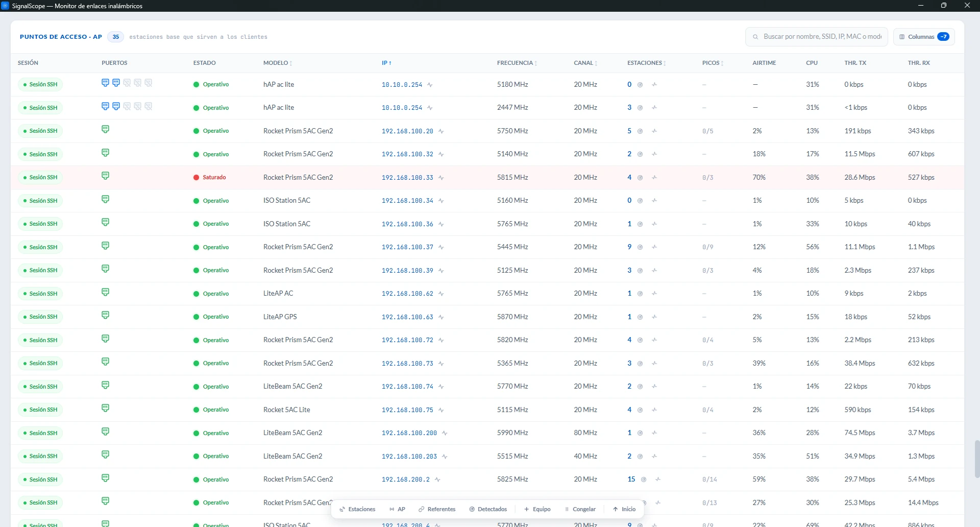Open activity graph icon beside IP 192.168.100.20
The height and width of the screenshot is (527, 980).
pyautogui.click(x=441, y=131)
